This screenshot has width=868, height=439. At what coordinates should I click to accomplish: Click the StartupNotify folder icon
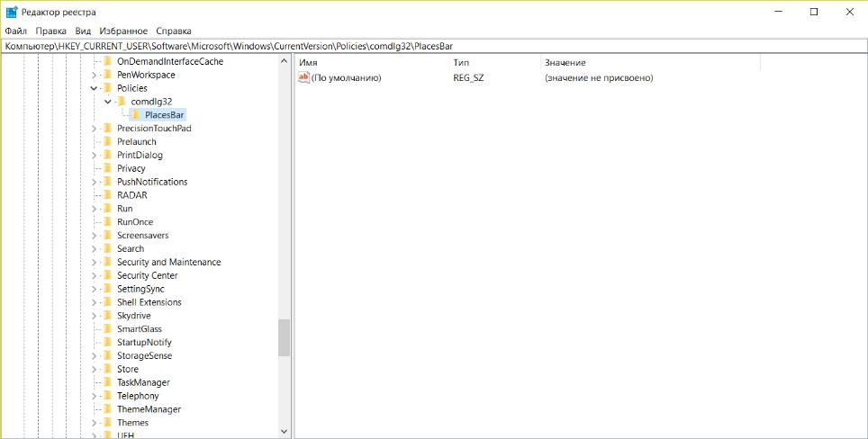point(107,342)
